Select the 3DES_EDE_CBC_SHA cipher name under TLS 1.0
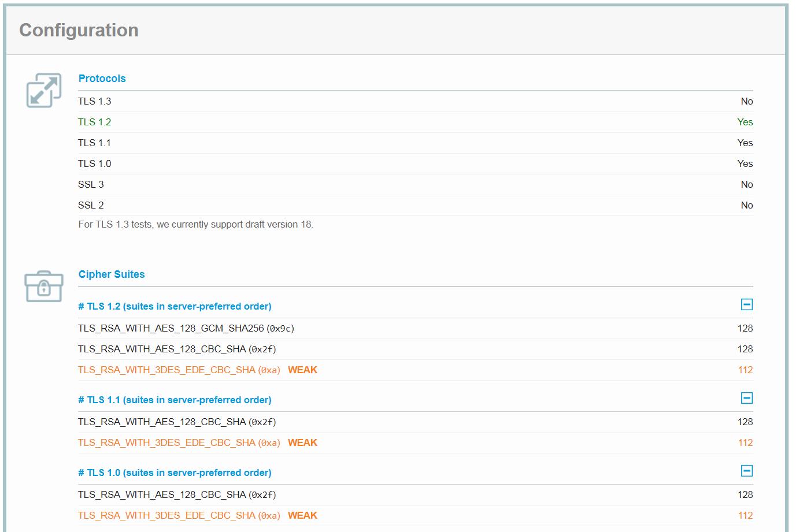Viewport: 803px width, 532px height. click(x=179, y=515)
